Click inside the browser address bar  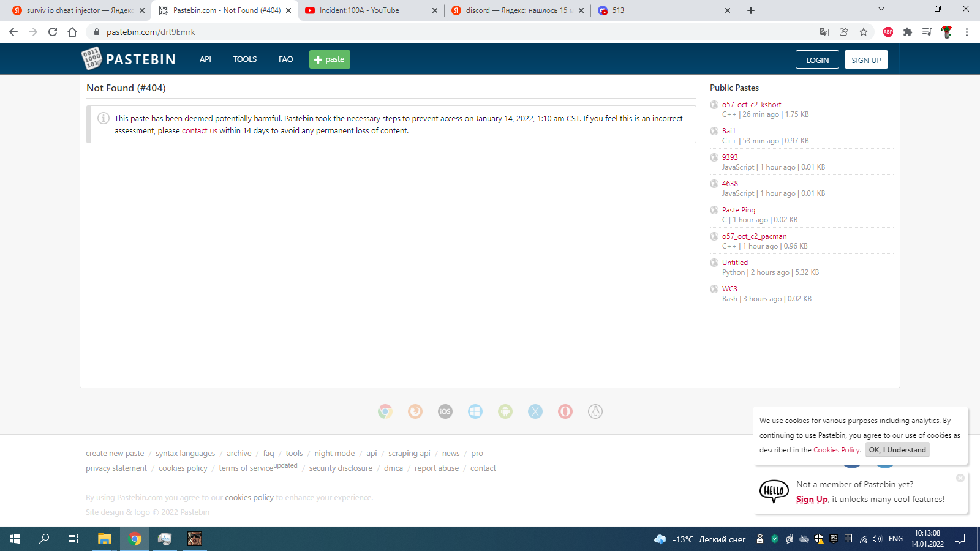pyautogui.click(x=245, y=31)
